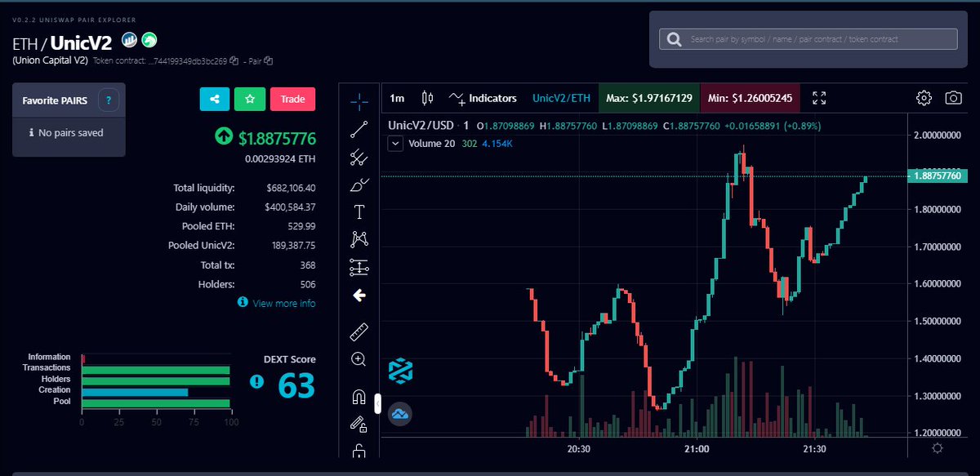Viewport: 980px width, 476px height.
Task: Click the UnicV2/USD chart title
Action: pyautogui.click(x=421, y=126)
